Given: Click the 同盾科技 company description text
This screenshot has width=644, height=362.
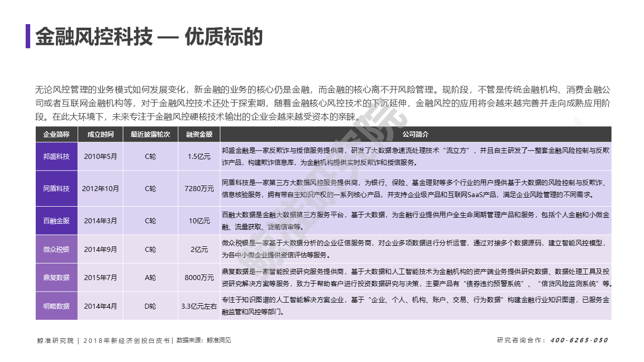Looking at the screenshot, I should coord(416,189).
